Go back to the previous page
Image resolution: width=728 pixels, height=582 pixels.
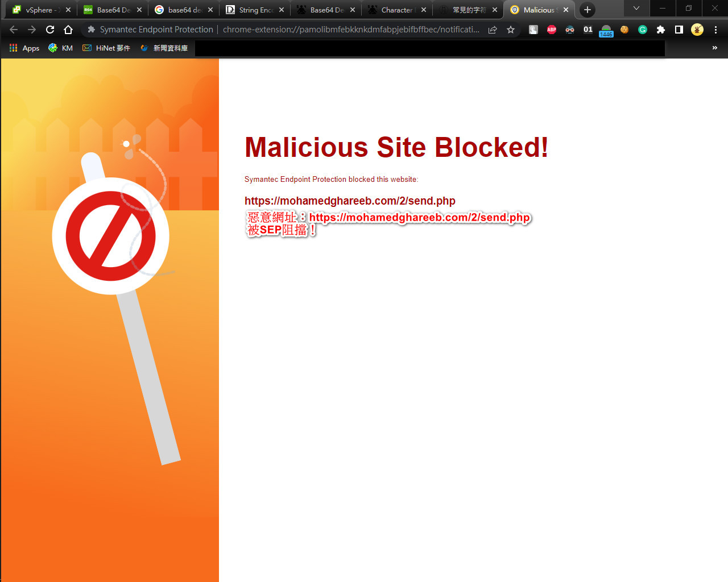(x=14, y=30)
